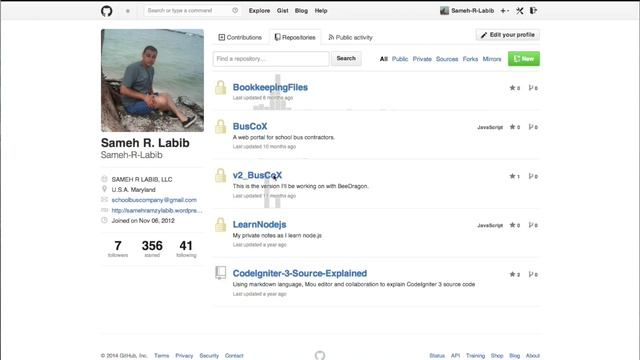Open the Training footer link
Screen dimensions: 640x360
[476, 356]
